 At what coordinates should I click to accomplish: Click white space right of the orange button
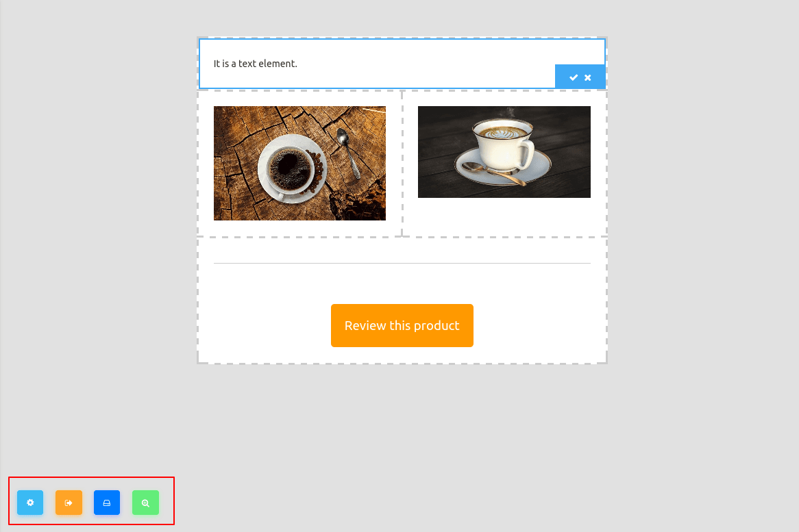coord(539,325)
